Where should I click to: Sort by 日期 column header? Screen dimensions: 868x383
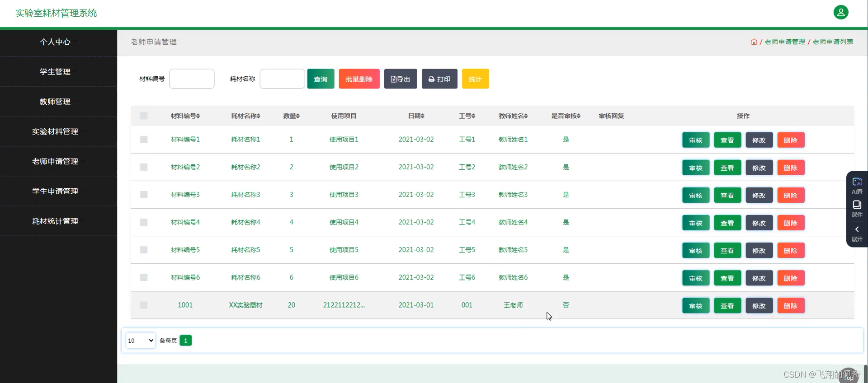(416, 116)
